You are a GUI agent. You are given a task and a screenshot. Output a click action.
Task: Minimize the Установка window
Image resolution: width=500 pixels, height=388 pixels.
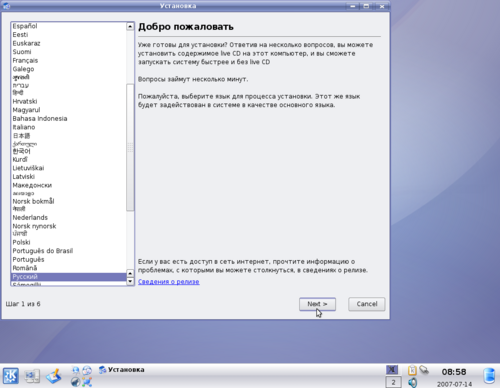pos(353,6)
